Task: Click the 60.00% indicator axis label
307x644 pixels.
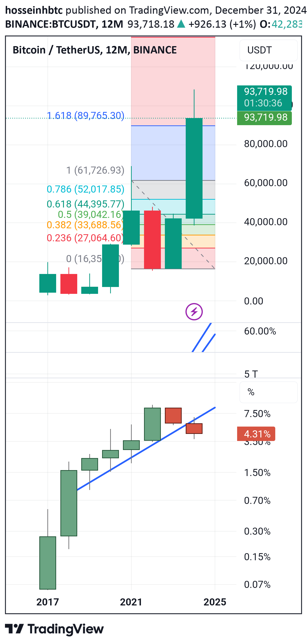Action: [260, 331]
